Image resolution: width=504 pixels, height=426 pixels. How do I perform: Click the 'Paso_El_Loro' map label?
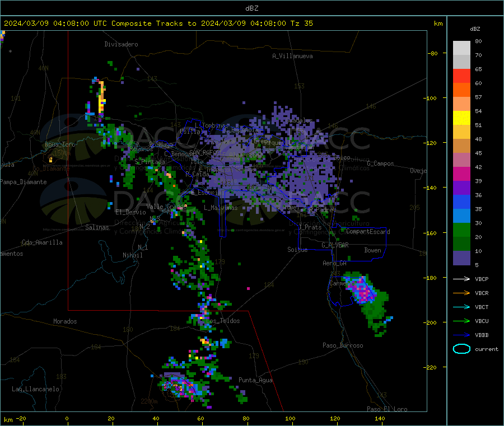pyautogui.click(x=387, y=409)
